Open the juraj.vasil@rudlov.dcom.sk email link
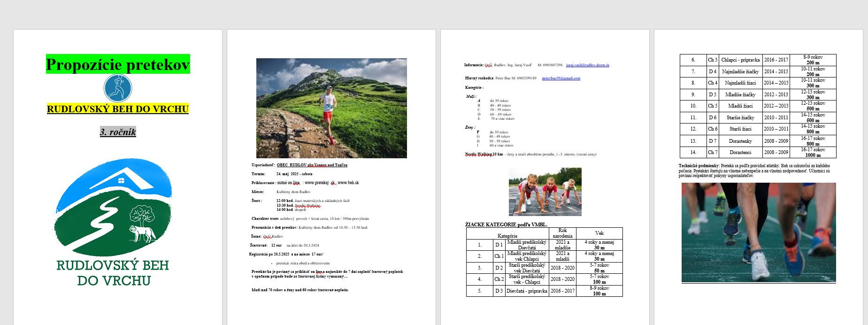The height and width of the screenshot is (325, 868). pyautogui.click(x=587, y=65)
